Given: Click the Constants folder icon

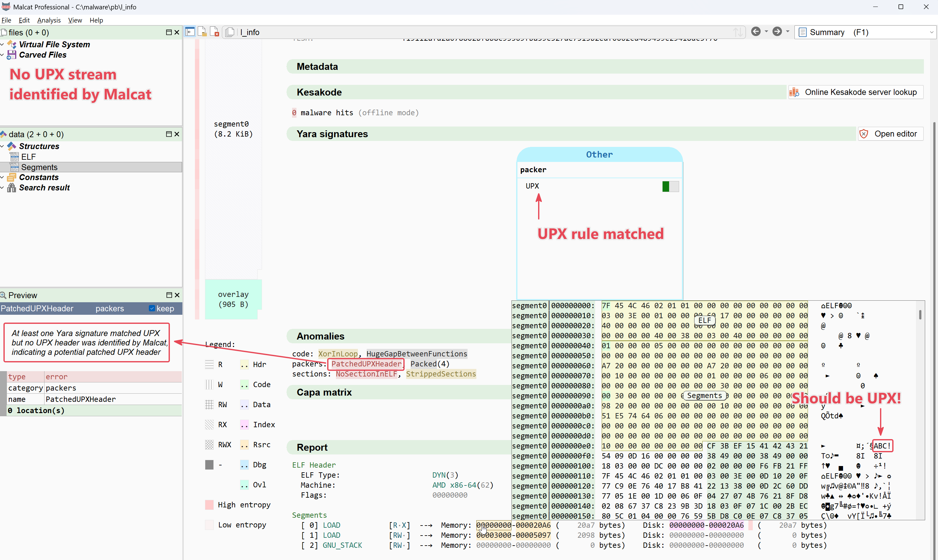Looking at the screenshot, I should [x=12, y=177].
